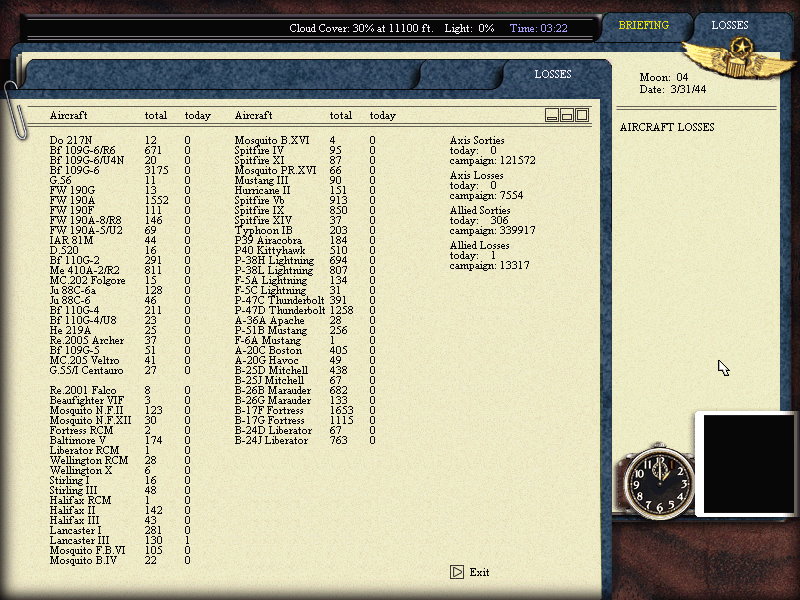Screen dimensions: 800x600
Task: Click the Exit arrow icon
Action: pos(457,572)
